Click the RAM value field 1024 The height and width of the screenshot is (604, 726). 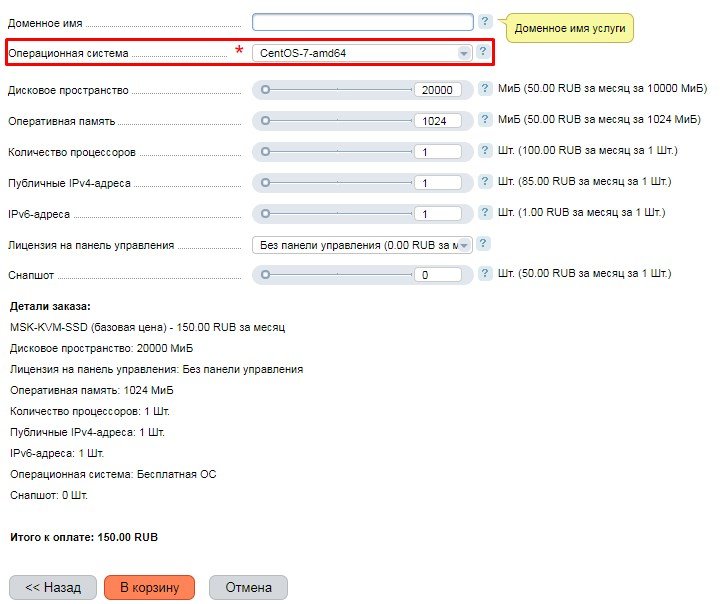point(437,121)
